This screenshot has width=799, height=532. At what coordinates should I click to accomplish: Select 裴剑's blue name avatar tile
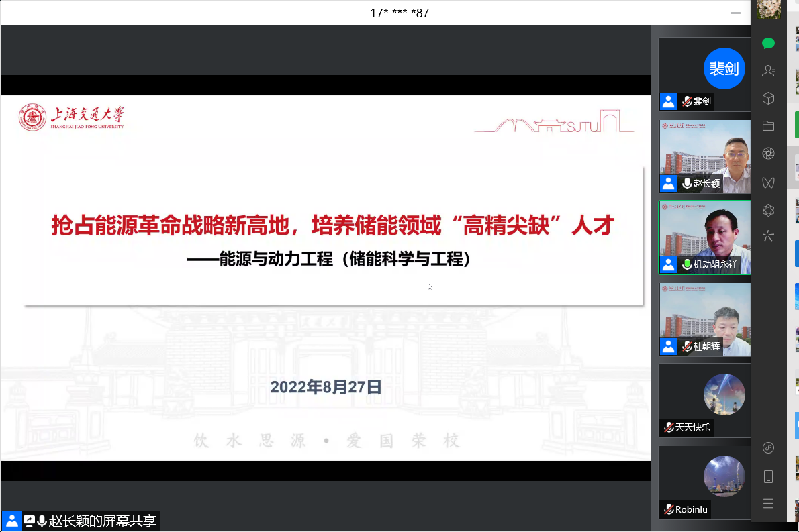724,68
